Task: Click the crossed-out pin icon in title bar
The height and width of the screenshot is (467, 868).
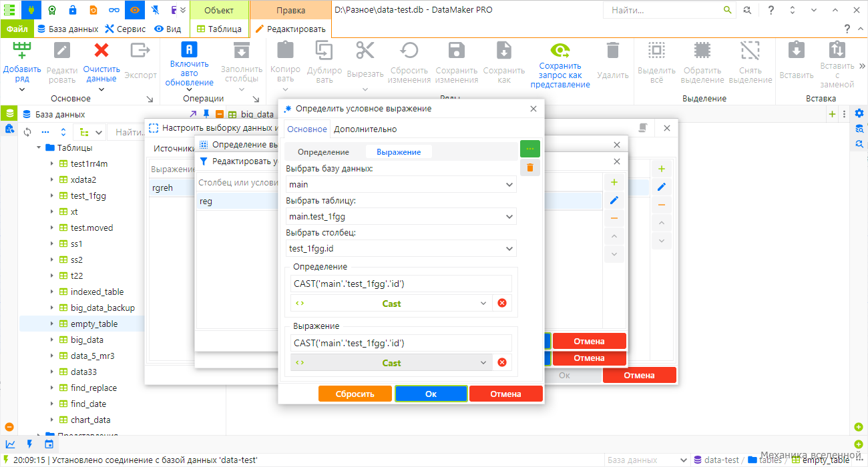Action: tap(155, 10)
